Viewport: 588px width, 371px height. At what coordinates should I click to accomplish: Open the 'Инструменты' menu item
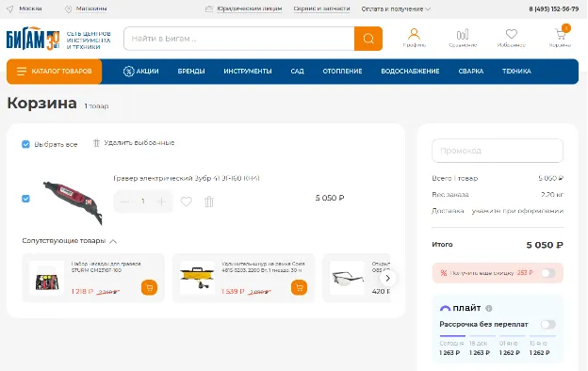[248, 72]
